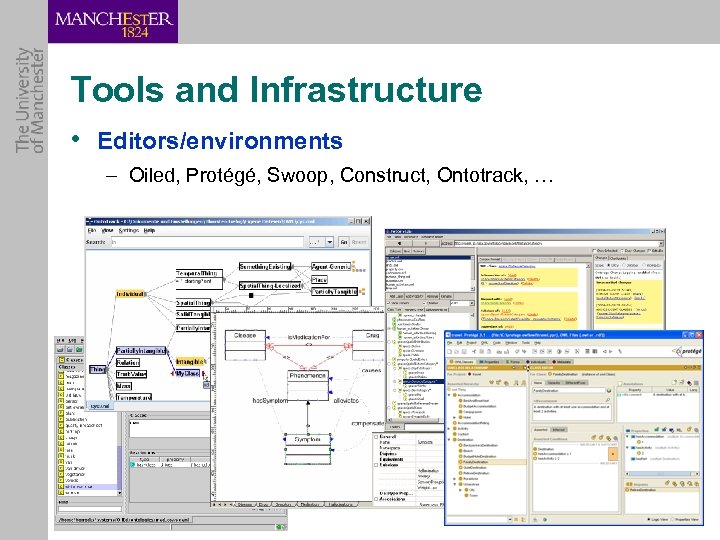
Task: Select the Logic View radio button
Action: pos(649,520)
